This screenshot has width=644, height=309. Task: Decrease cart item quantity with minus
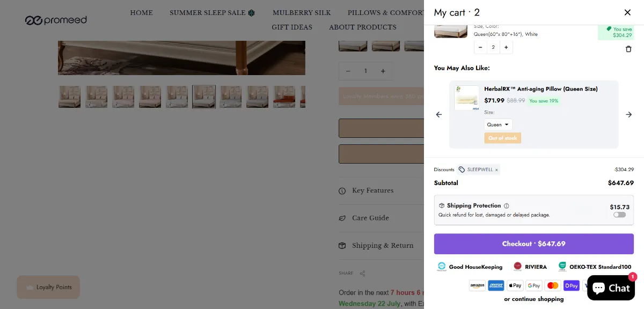480,47
